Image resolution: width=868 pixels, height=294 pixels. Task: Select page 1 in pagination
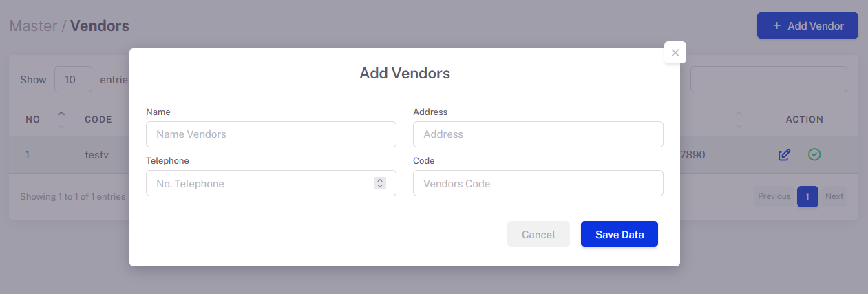point(808,196)
